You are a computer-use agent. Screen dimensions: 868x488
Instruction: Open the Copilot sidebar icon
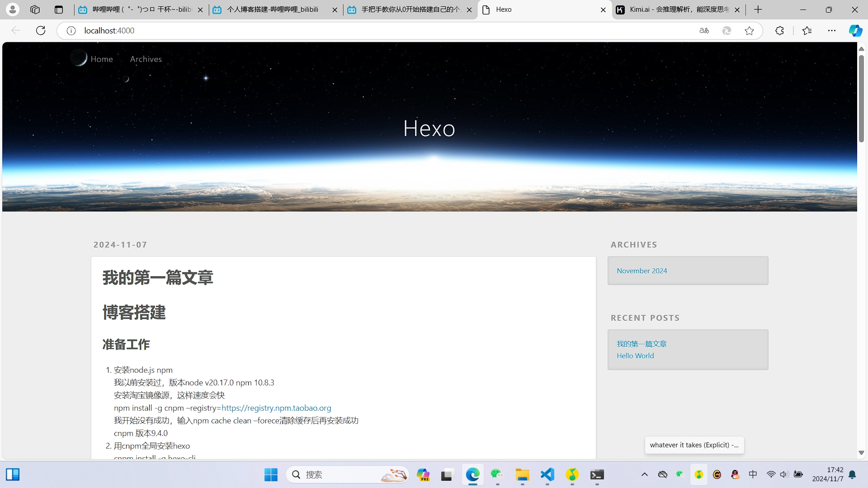coord(855,31)
